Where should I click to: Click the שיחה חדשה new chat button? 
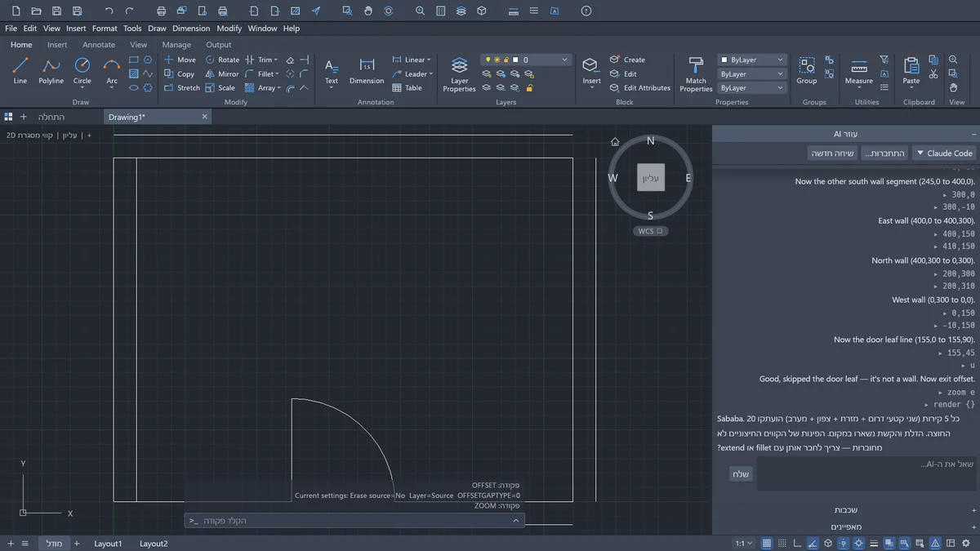(x=832, y=153)
